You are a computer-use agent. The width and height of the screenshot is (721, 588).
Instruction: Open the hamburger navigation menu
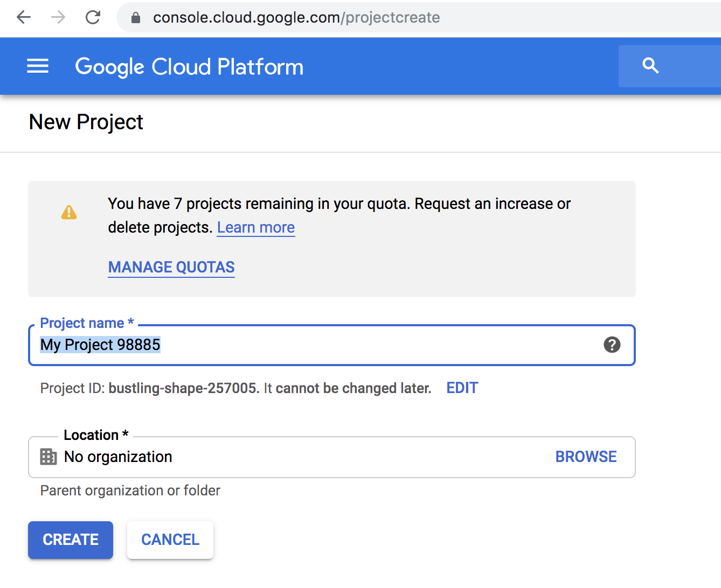click(38, 66)
